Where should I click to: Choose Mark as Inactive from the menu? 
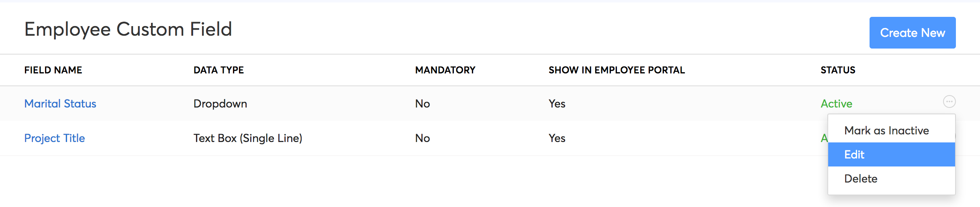(x=886, y=131)
